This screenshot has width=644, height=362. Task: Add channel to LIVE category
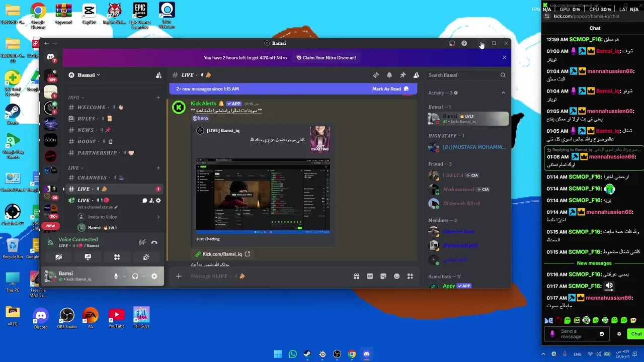tap(158, 168)
